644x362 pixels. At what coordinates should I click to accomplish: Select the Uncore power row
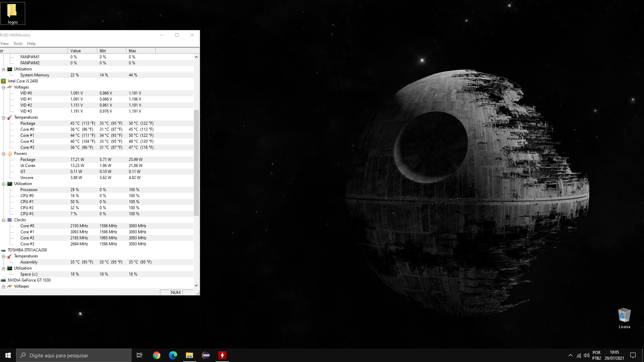coord(97,178)
